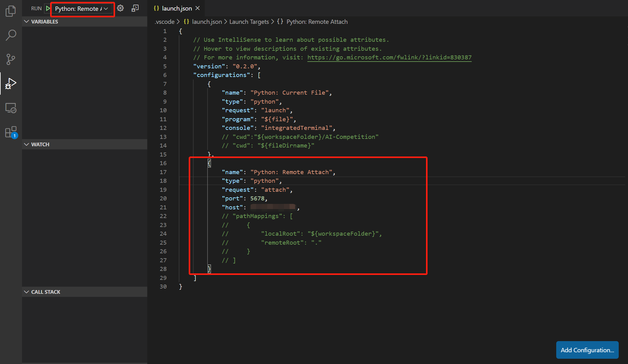Image resolution: width=628 pixels, height=364 pixels.
Task: Click line number 20 in the editor
Action: pyautogui.click(x=163, y=198)
